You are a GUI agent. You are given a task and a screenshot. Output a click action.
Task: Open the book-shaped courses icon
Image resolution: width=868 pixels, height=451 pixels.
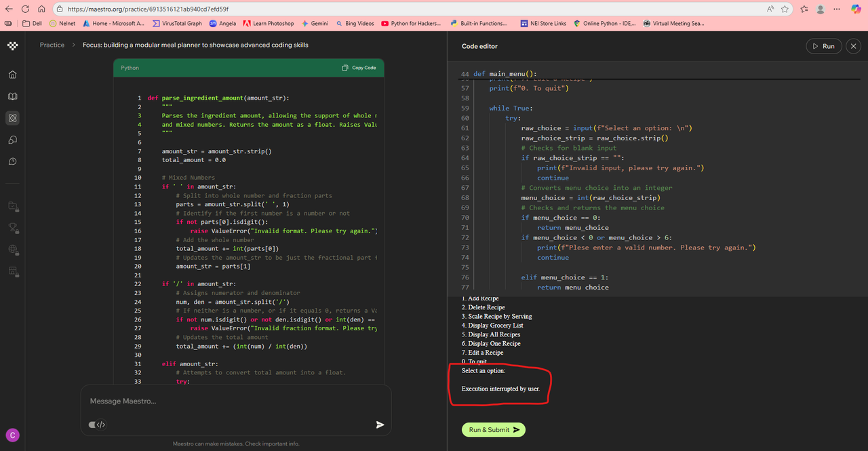pyautogui.click(x=12, y=96)
